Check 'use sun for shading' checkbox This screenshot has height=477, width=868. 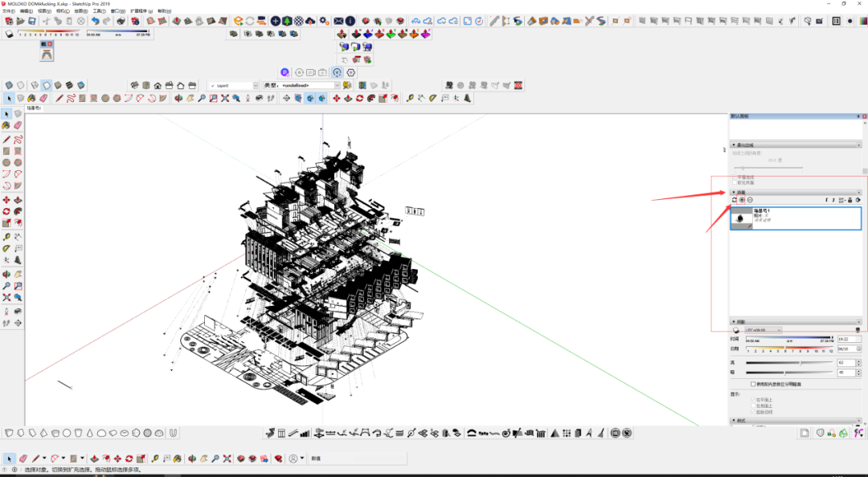click(753, 384)
